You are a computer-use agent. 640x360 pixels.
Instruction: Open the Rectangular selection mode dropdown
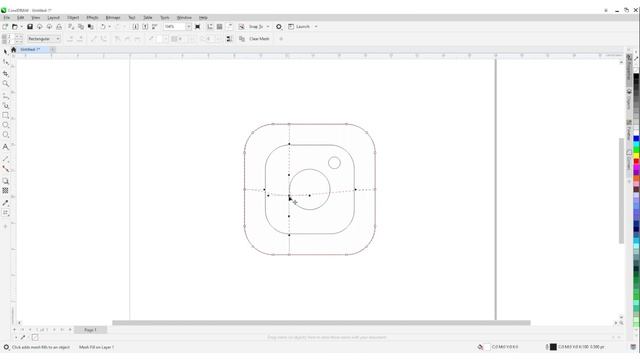(x=44, y=39)
